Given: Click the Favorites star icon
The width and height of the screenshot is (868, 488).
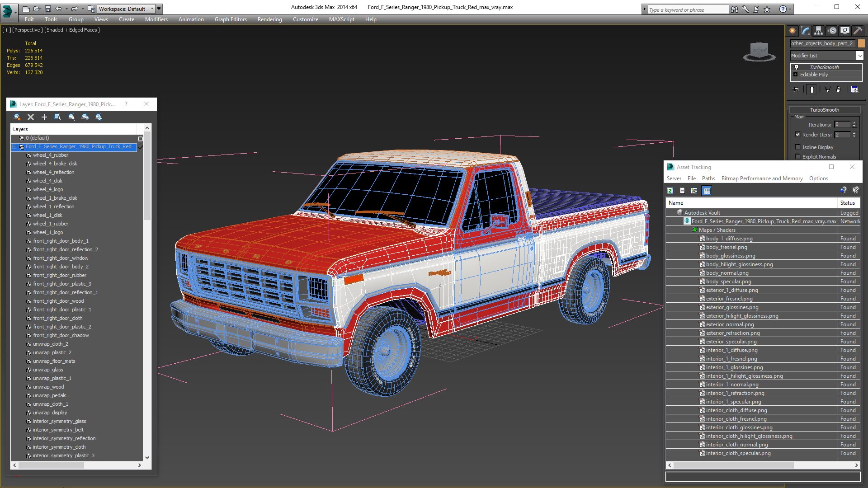Looking at the screenshot, I should click(x=767, y=9).
